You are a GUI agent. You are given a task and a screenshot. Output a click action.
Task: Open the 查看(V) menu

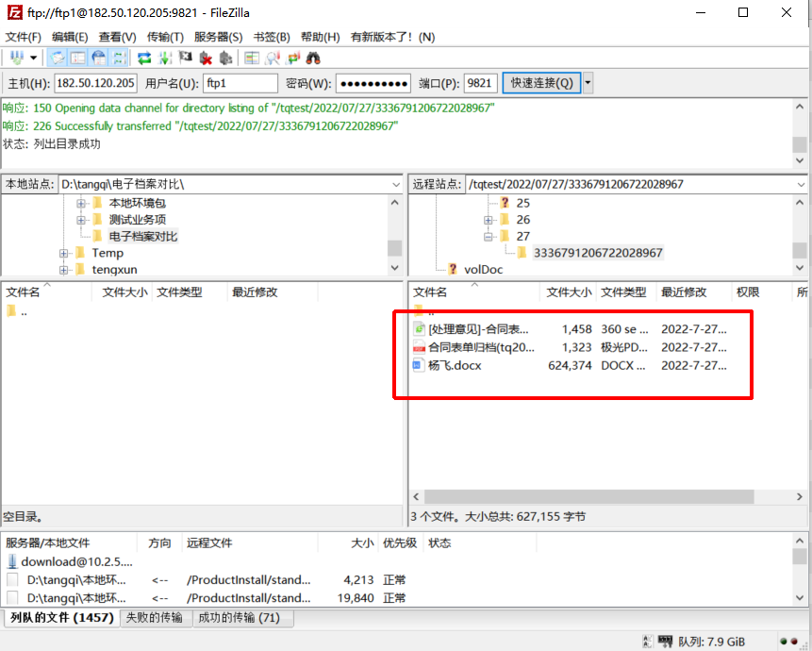tap(118, 38)
